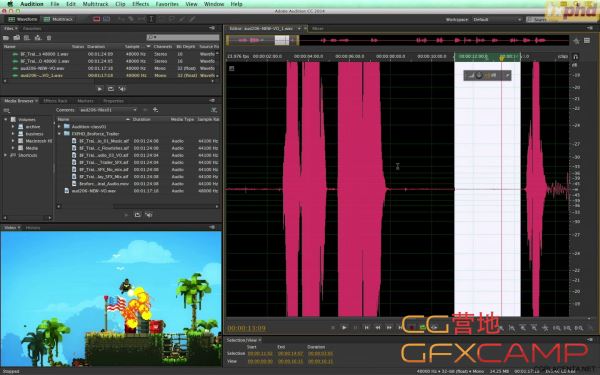Toggle auto-play speaker in Files panel
Image resolution: width=600 pixels, height=375 pixels.
pos(122,89)
